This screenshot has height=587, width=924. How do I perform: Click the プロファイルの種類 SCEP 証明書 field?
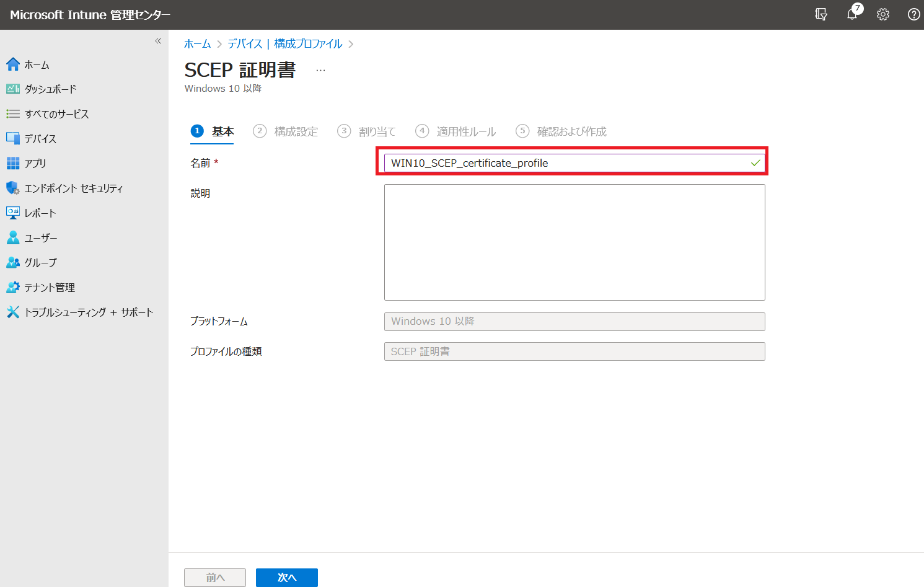click(x=574, y=351)
